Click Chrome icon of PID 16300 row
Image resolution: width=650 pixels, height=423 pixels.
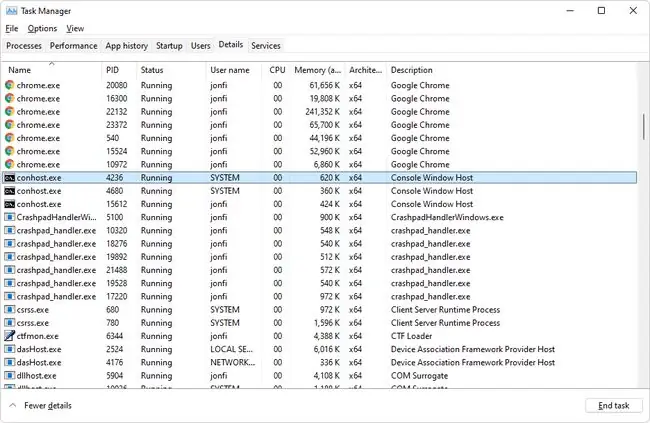(x=10, y=98)
